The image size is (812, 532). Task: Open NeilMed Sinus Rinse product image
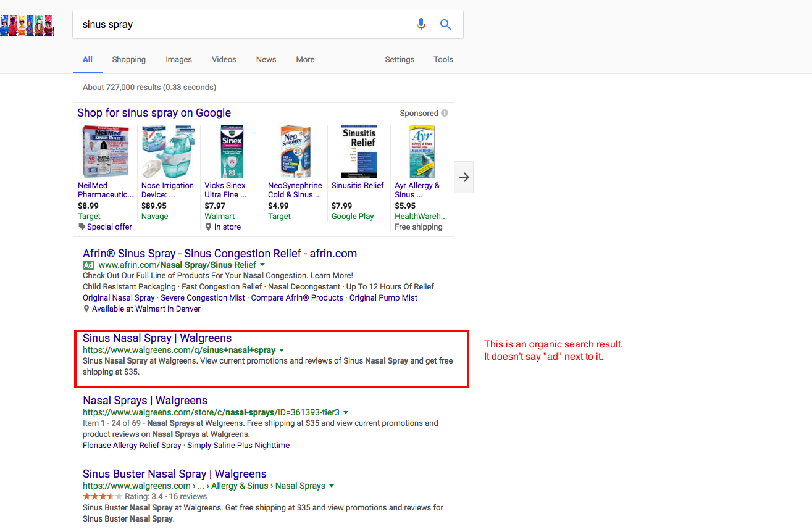106,152
